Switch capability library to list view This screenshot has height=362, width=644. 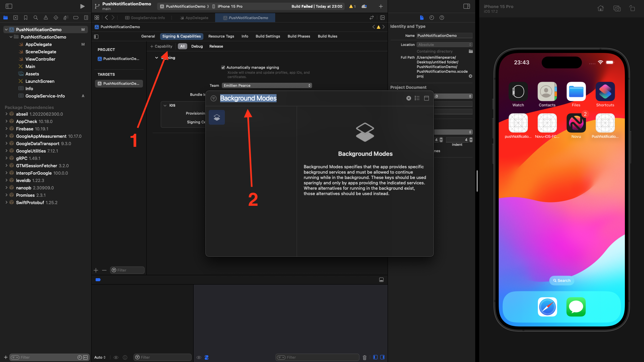pyautogui.click(x=417, y=98)
